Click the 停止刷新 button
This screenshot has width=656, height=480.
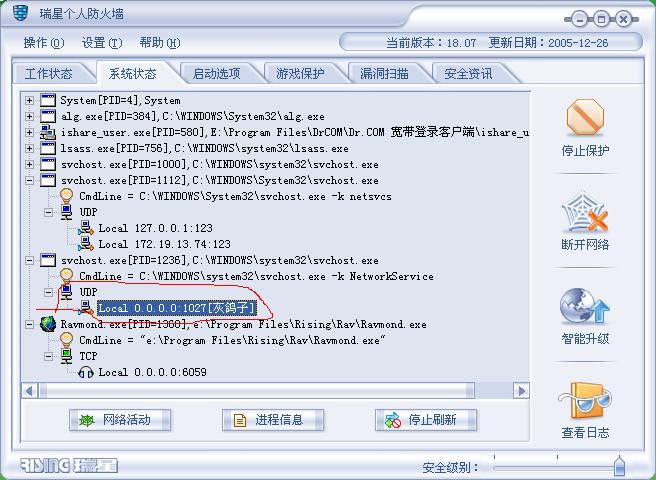(x=426, y=420)
